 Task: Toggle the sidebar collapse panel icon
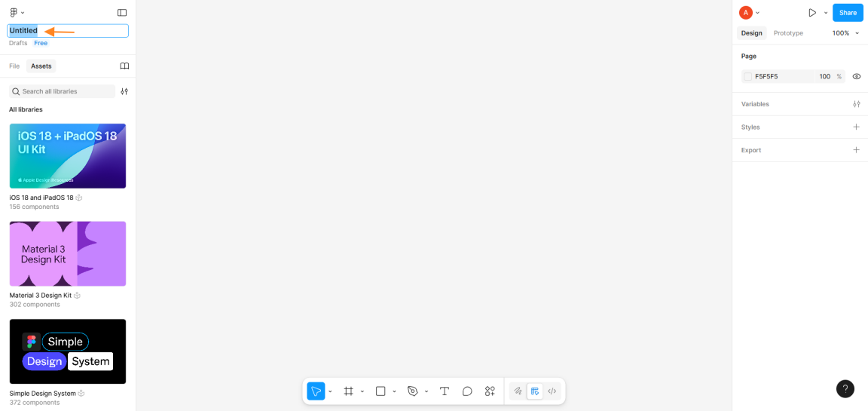coord(122,13)
